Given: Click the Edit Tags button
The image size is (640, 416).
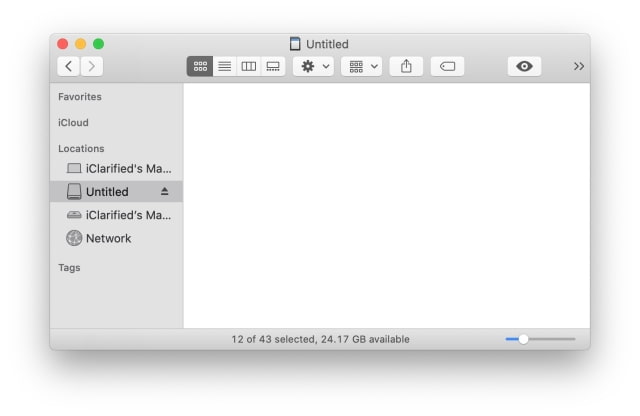Looking at the screenshot, I should 447,66.
